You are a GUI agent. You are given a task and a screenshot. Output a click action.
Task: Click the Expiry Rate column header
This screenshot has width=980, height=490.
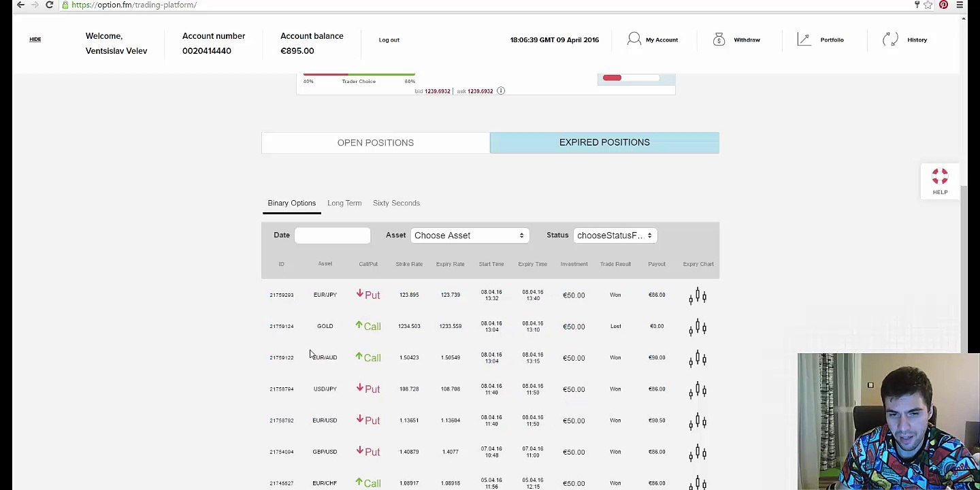(x=451, y=264)
